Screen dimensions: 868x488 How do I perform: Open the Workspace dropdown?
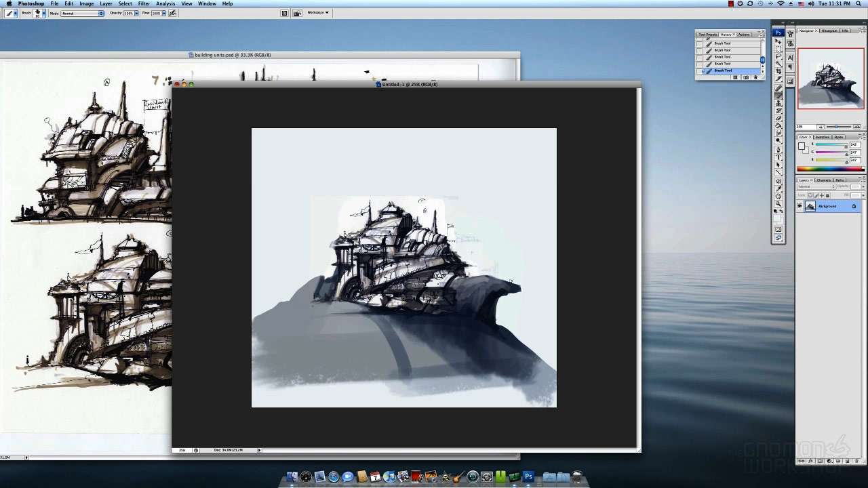(317, 13)
